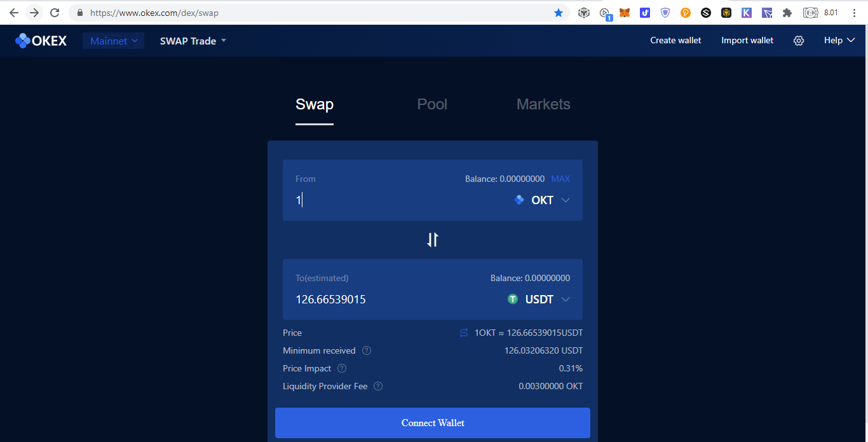Switch to the Pool tab
This screenshot has width=868, height=442.
(432, 105)
